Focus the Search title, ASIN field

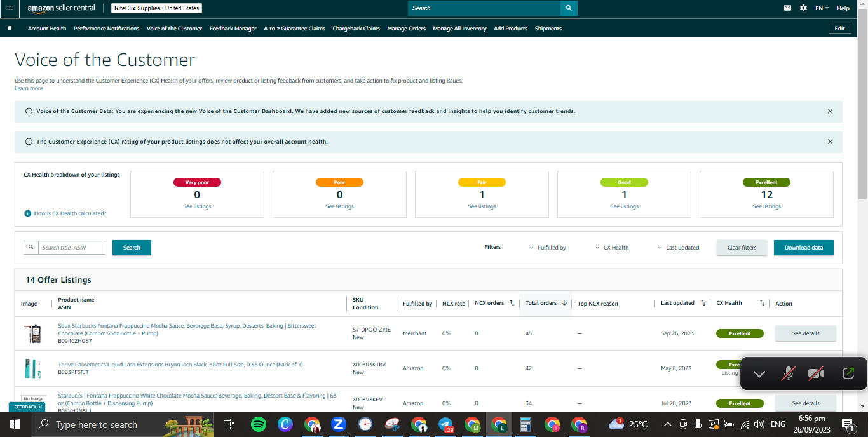click(72, 248)
